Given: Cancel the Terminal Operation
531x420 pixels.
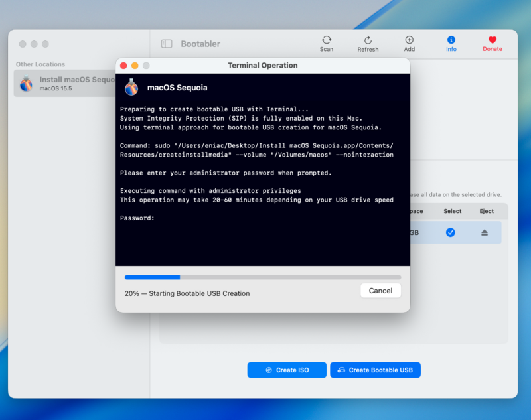Looking at the screenshot, I should tap(380, 291).
